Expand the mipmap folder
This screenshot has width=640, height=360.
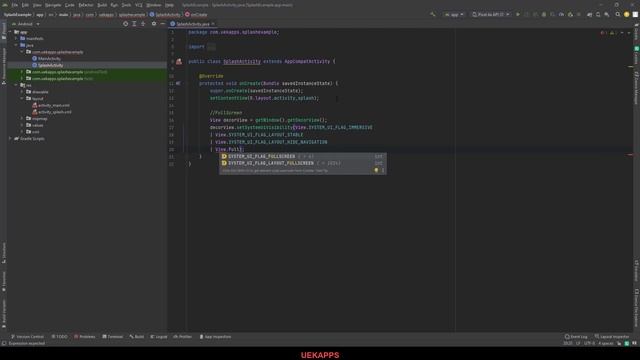pos(22,118)
